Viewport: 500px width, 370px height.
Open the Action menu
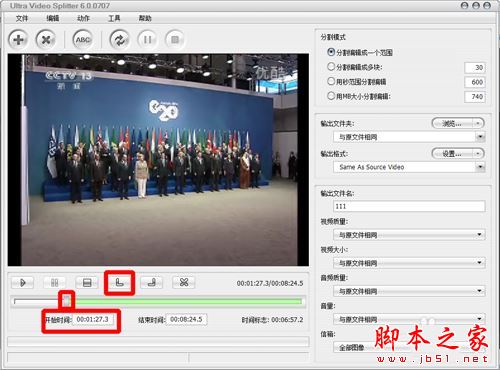coord(83,18)
